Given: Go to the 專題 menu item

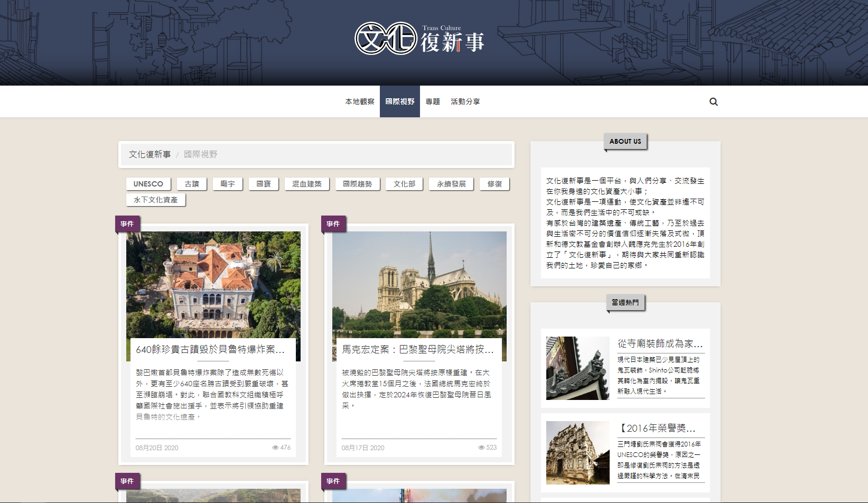Looking at the screenshot, I should [x=433, y=101].
